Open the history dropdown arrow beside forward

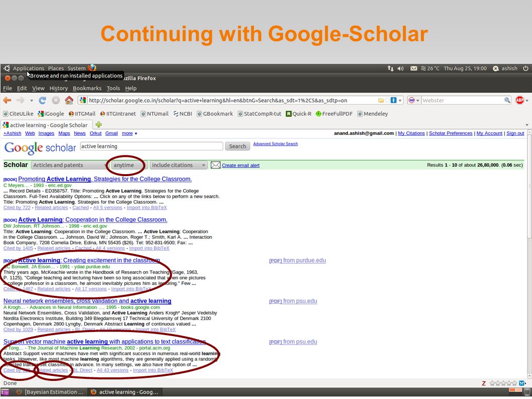(31, 101)
